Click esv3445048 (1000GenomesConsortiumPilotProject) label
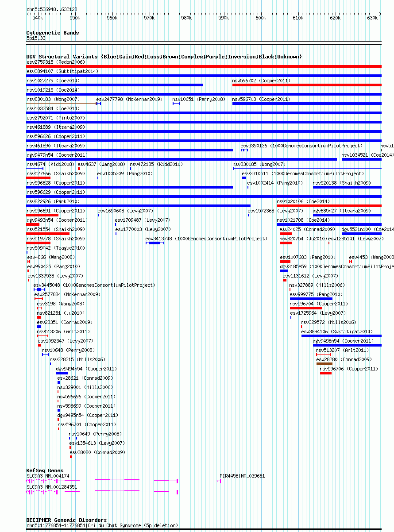394x532 pixels. pyautogui.click(x=95, y=285)
